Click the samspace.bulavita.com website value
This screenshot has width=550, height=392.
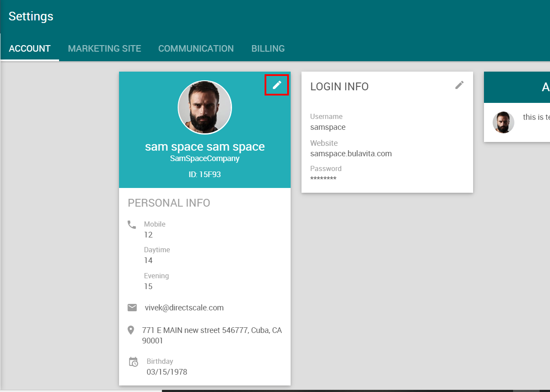[351, 154]
